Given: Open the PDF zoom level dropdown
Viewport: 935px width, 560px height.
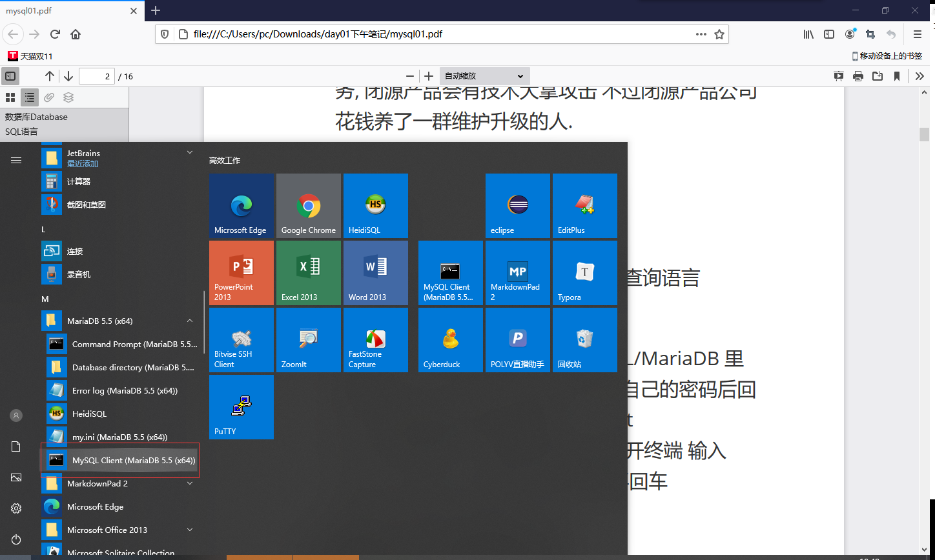Looking at the screenshot, I should pyautogui.click(x=485, y=76).
